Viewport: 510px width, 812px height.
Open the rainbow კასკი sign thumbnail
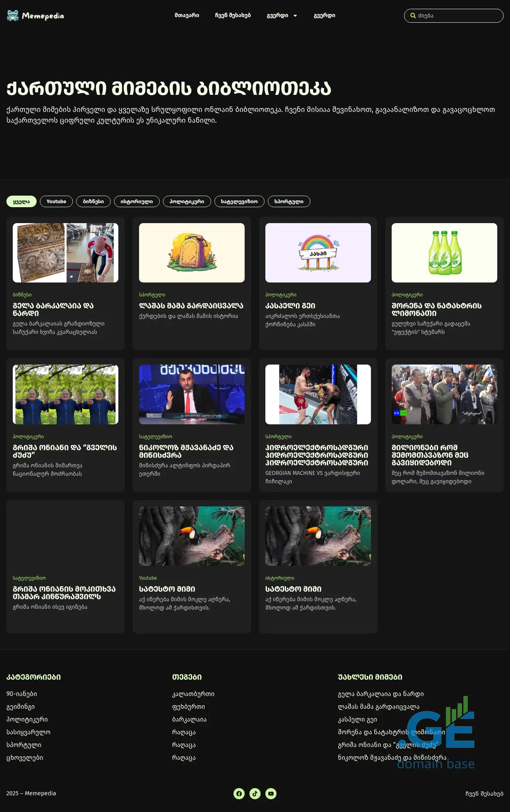[x=318, y=253]
